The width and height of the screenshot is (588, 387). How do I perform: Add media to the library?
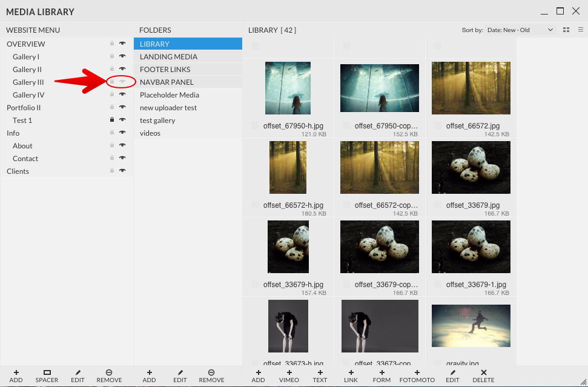tap(259, 376)
